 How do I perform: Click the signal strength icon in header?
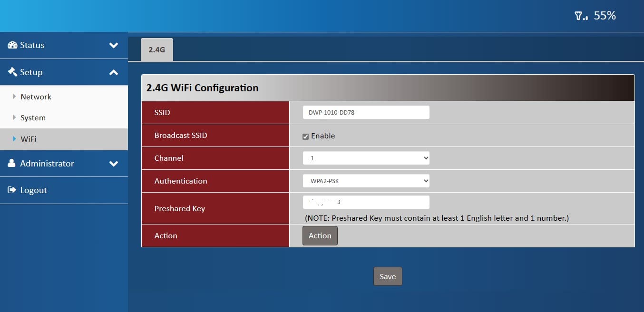(581, 16)
